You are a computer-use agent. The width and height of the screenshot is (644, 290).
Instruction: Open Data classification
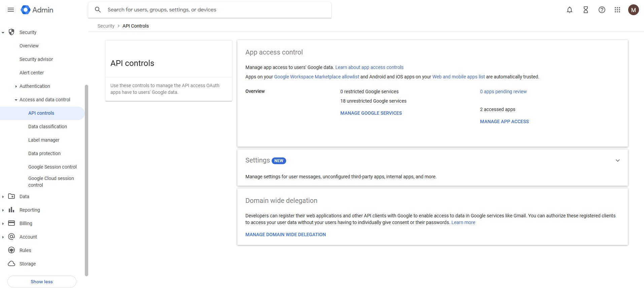point(47,126)
